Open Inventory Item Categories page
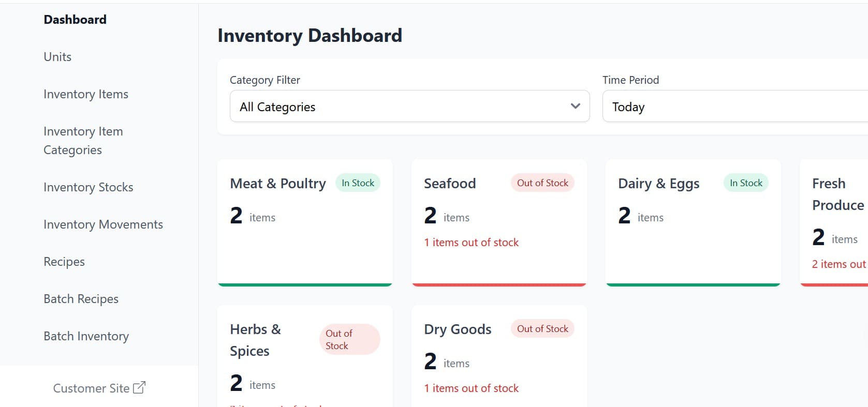The height and width of the screenshot is (407, 868). 83,141
